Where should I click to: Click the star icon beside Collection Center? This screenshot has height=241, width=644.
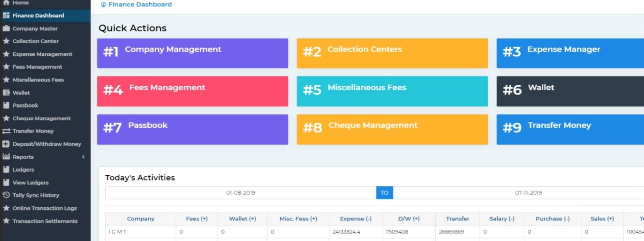[6, 41]
